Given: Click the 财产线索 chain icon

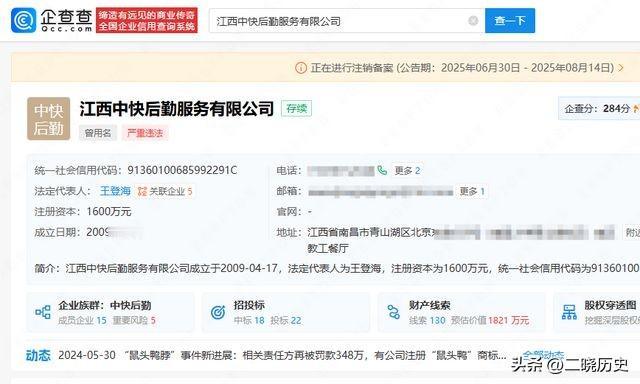Looking at the screenshot, I should tap(393, 312).
